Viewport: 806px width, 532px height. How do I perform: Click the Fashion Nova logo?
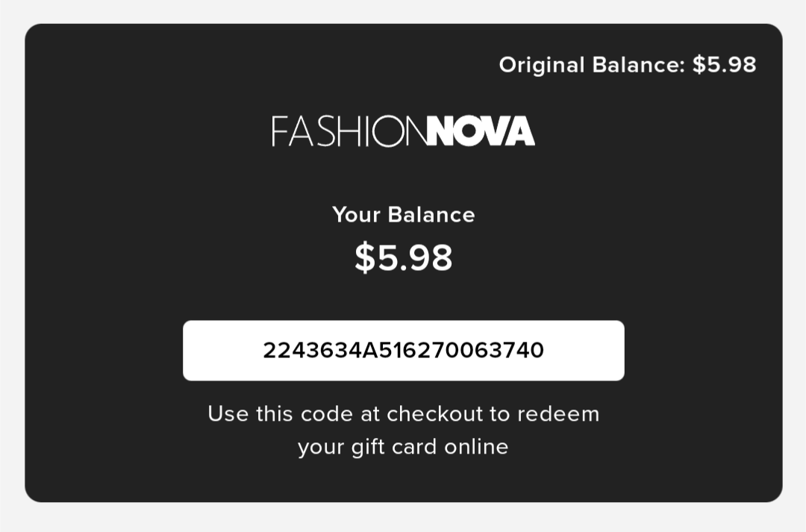tap(404, 131)
